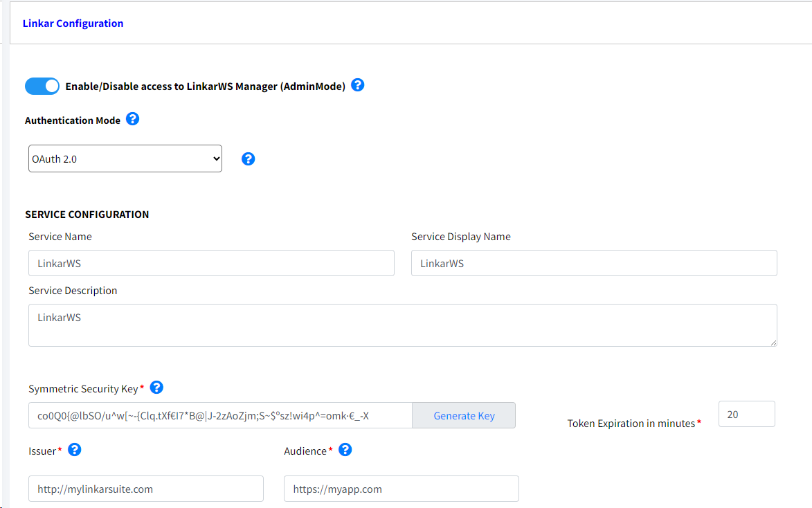Click the AdminMode toggle label text

pyautogui.click(x=205, y=87)
